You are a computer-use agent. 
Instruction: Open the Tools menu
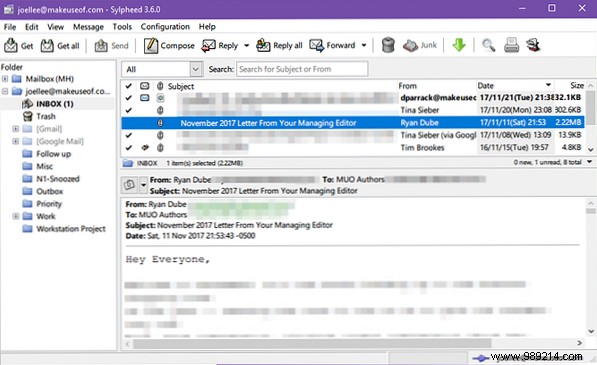tap(122, 27)
